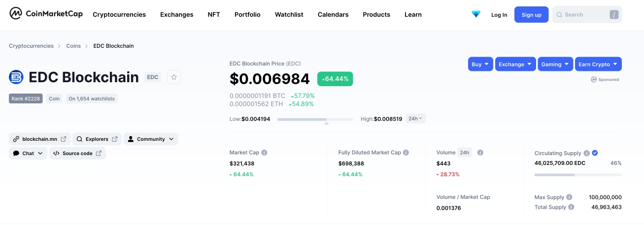644x225 pixels.
Task: Expand the Chat dropdown
Action: tap(28, 153)
